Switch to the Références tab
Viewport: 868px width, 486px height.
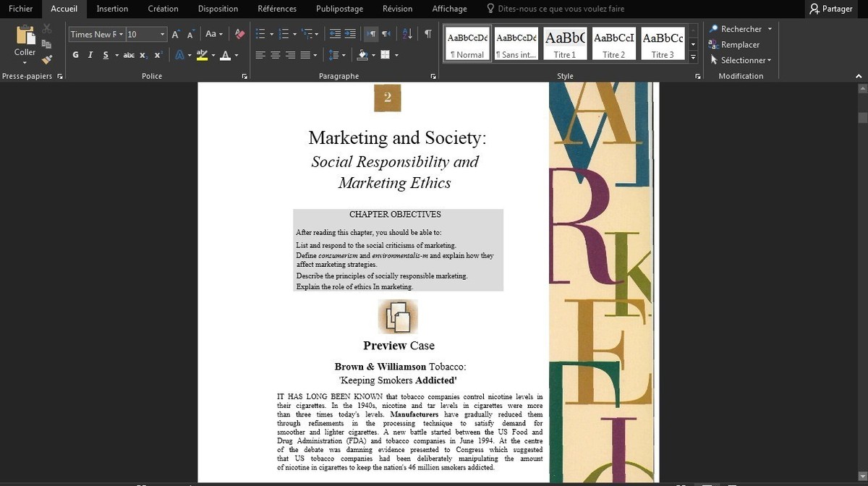[277, 9]
